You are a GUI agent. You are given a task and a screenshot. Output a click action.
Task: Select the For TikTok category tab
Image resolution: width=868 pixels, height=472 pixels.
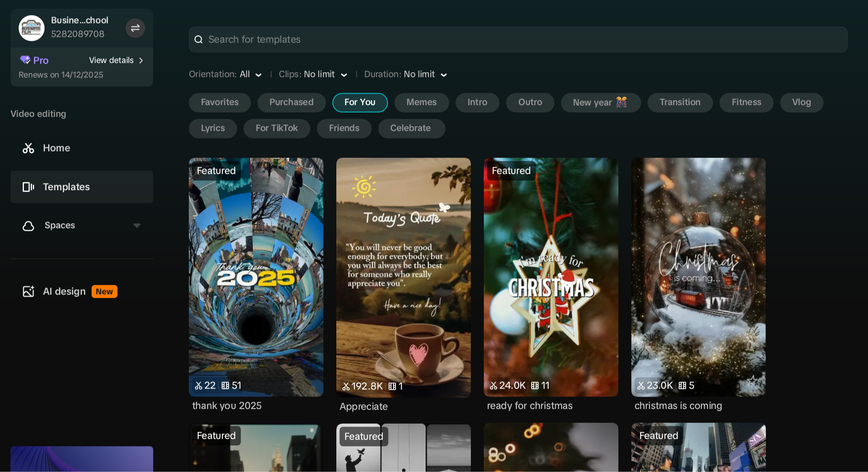pyautogui.click(x=276, y=128)
